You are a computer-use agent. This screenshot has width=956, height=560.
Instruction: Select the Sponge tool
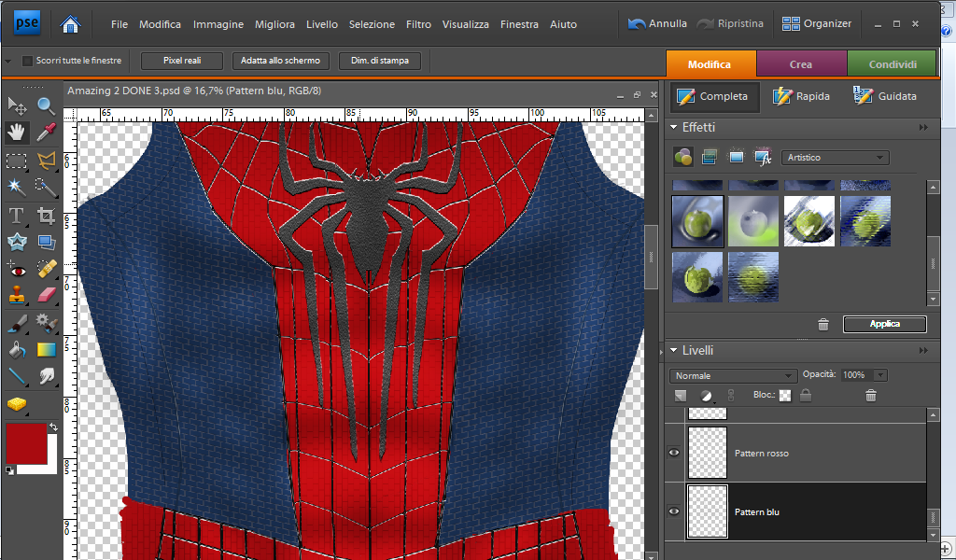tap(17, 404)
